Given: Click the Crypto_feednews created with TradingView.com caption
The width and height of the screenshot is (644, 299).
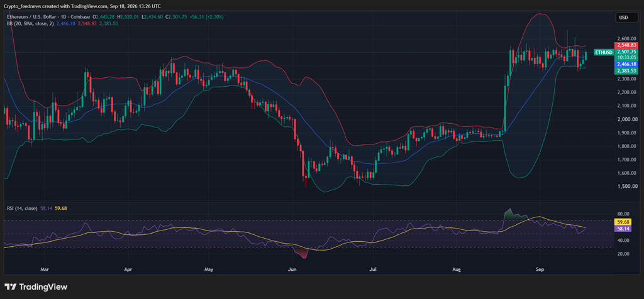Looking at the screenshot, I should coord(82,6).
